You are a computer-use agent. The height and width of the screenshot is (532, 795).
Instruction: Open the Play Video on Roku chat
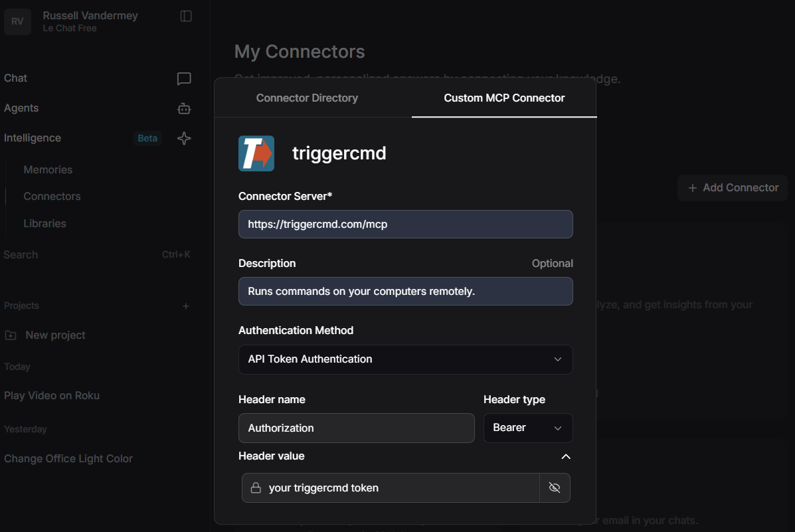click(52, 396)
